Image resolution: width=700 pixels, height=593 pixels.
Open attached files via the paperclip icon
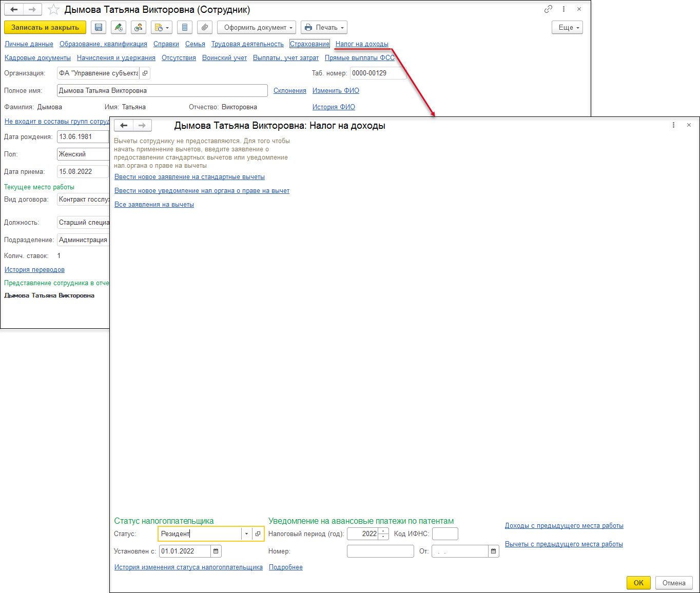click(205, 27)
